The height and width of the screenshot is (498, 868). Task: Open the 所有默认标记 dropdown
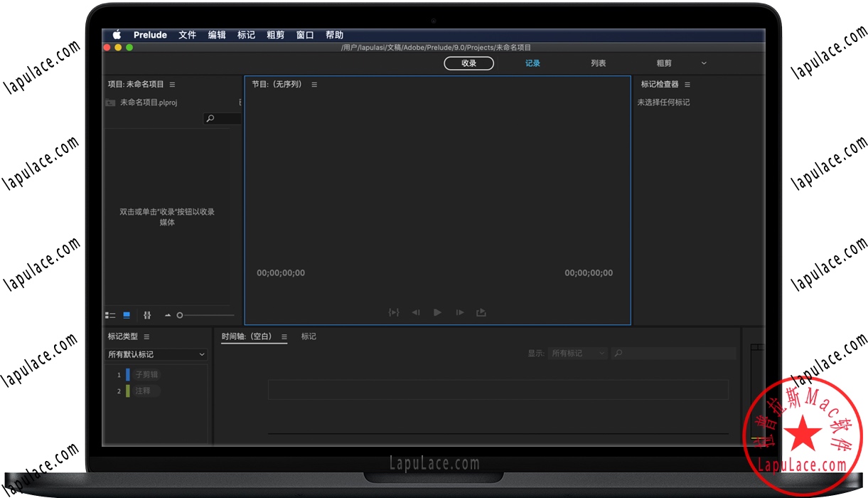(x=156, y=354)
